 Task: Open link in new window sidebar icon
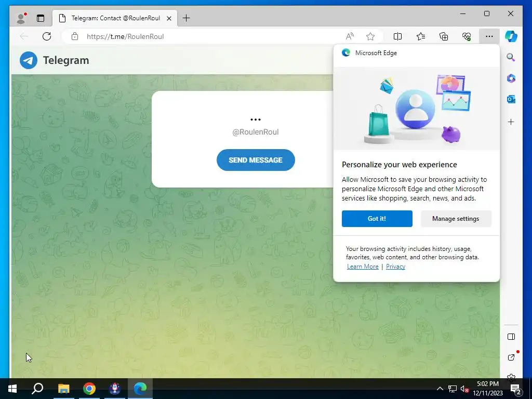point(511,357)
